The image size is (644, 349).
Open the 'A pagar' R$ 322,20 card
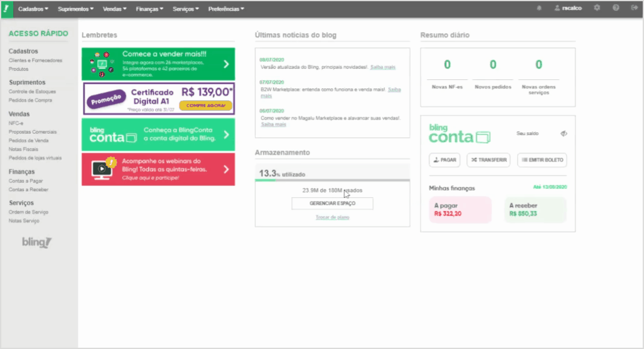[x=460, y=210]
